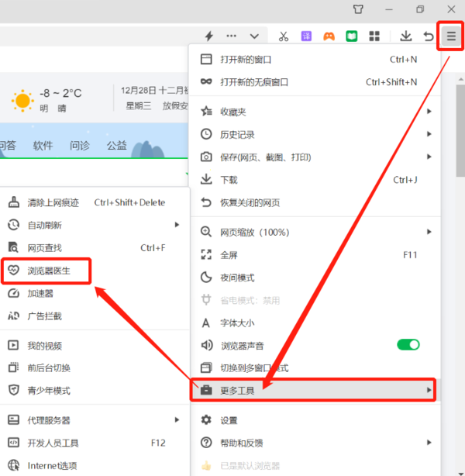This screenshot has width=465, height=476.
Task: Open 浏览器医生 heart icon
Action: 13,270
